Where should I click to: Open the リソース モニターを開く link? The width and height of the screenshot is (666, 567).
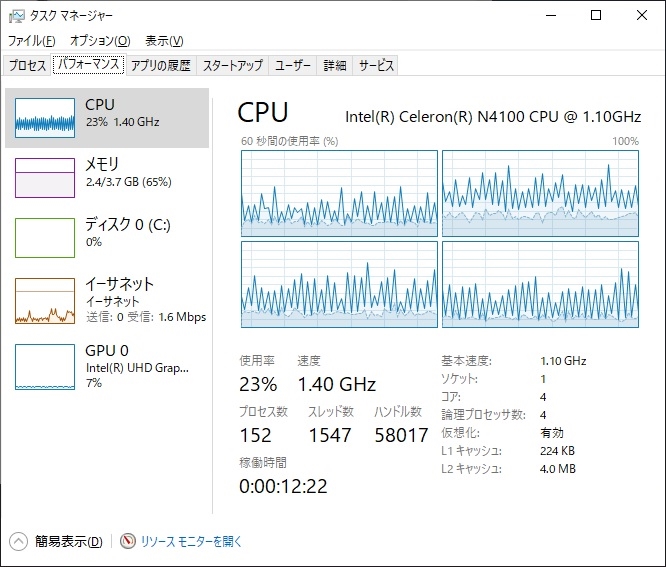tap(191, 542)
